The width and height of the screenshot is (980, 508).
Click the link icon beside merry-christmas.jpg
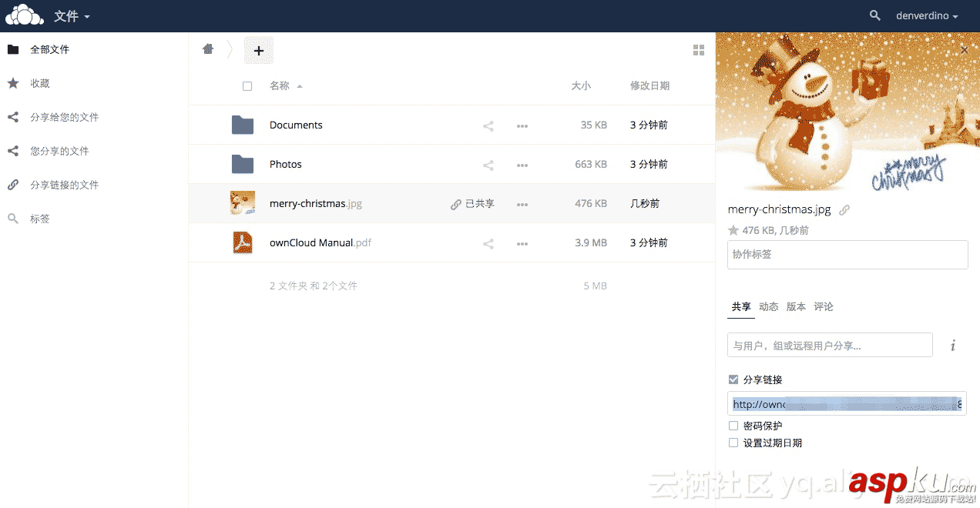(455, 204)
